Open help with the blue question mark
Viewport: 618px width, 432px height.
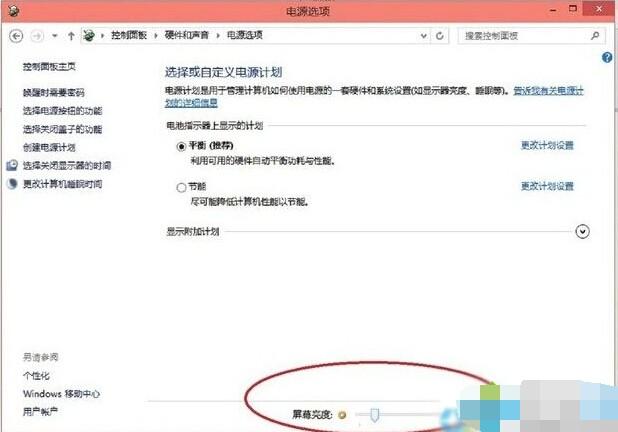[x=607, y=59]
